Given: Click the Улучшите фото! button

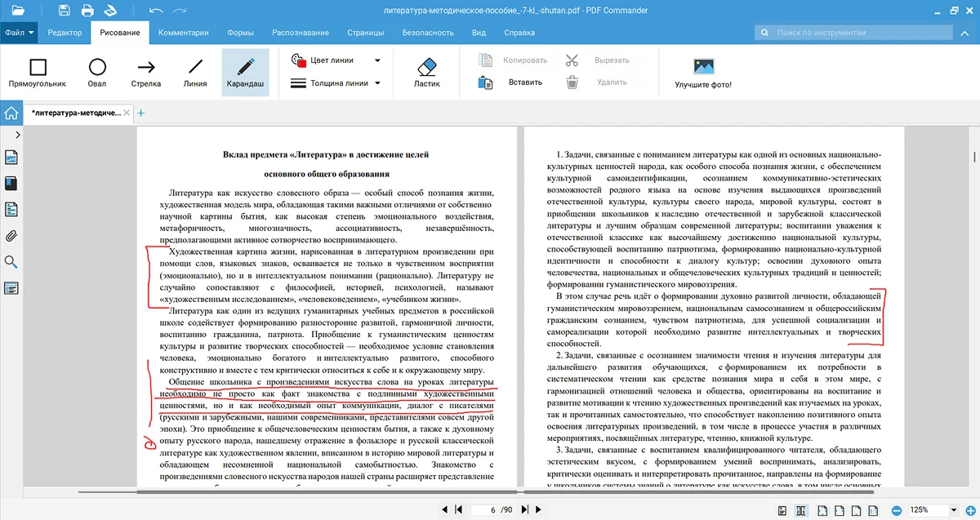Looking at the screenshot, I should [x=703, y=72].
